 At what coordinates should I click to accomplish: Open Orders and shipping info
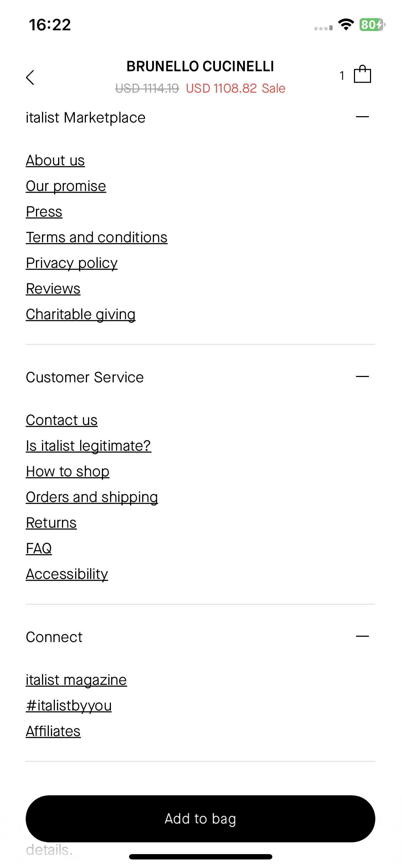coord(92,497)
